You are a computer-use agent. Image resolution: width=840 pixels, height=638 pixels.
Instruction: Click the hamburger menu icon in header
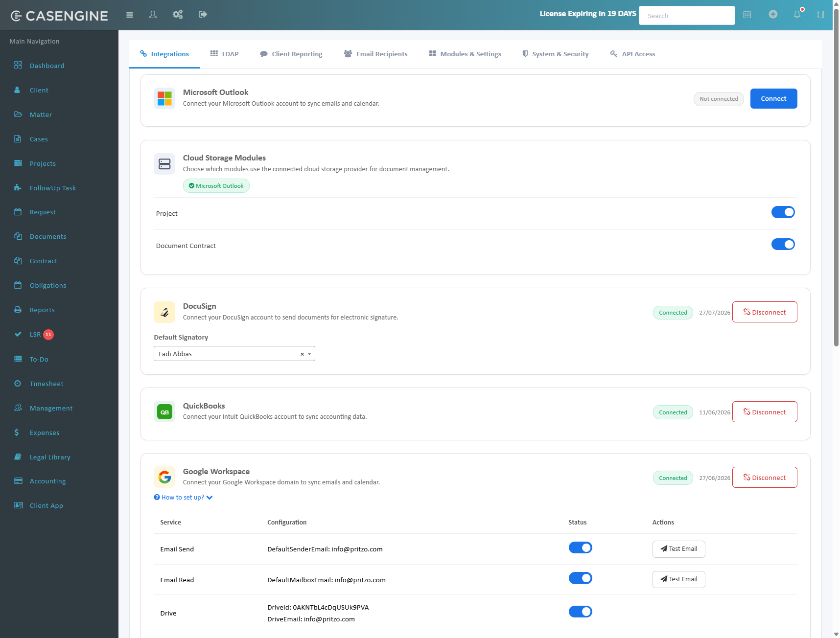click(x=130, y=15)
